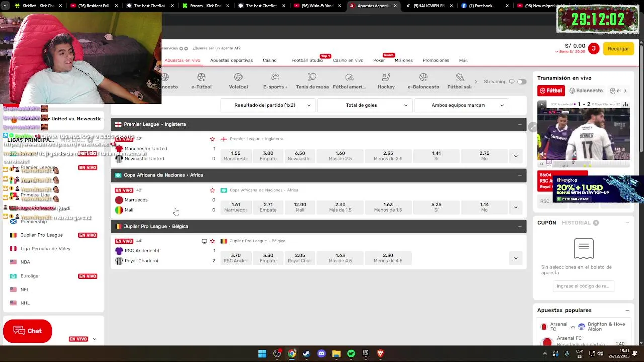644x362 pixels.
Task: Open the Casino en vivo menu item
Action: 348,60
